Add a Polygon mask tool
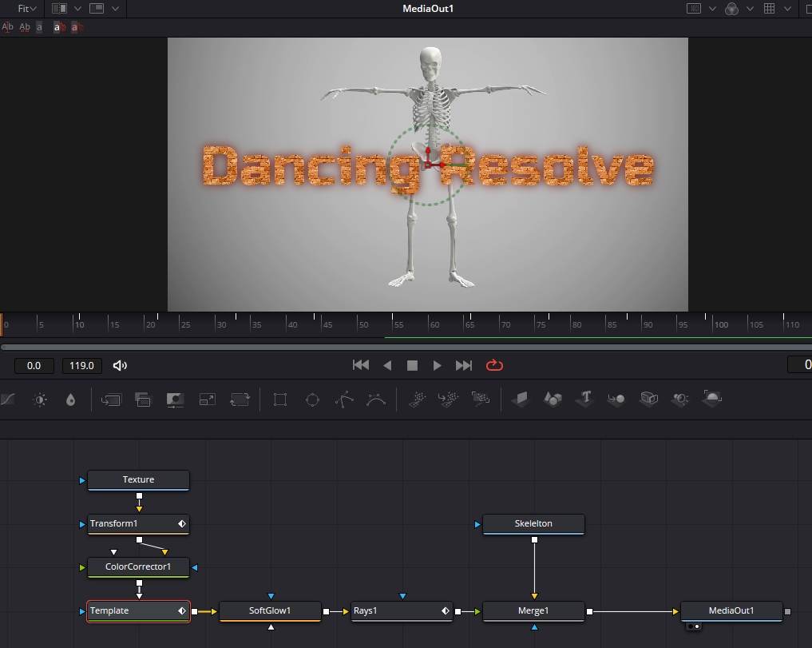 point(344,399)
